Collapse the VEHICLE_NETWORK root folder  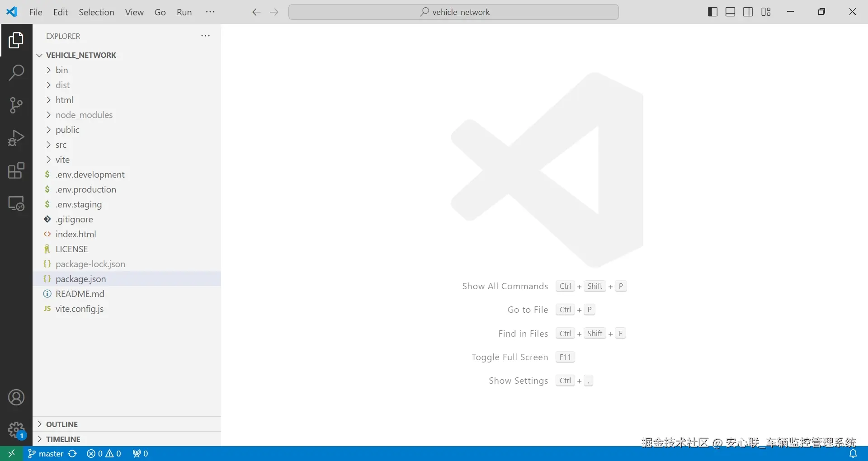click(127, 55)
